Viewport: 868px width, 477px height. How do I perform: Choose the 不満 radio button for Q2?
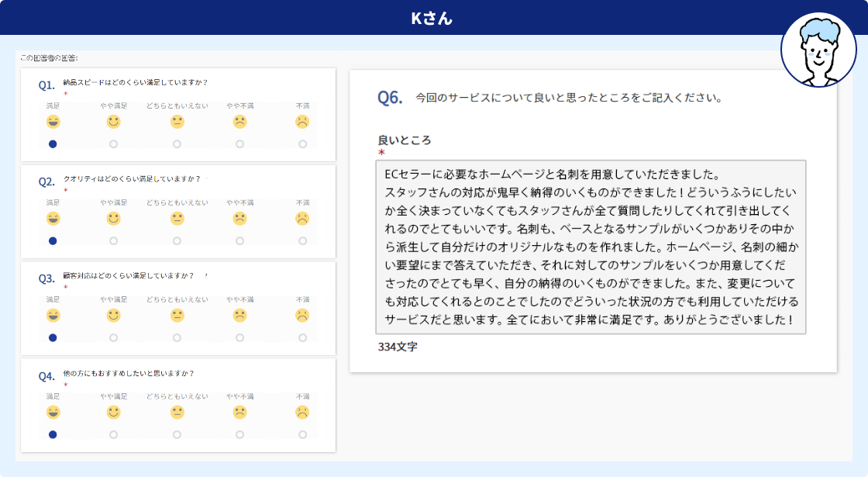click(302, 241)
